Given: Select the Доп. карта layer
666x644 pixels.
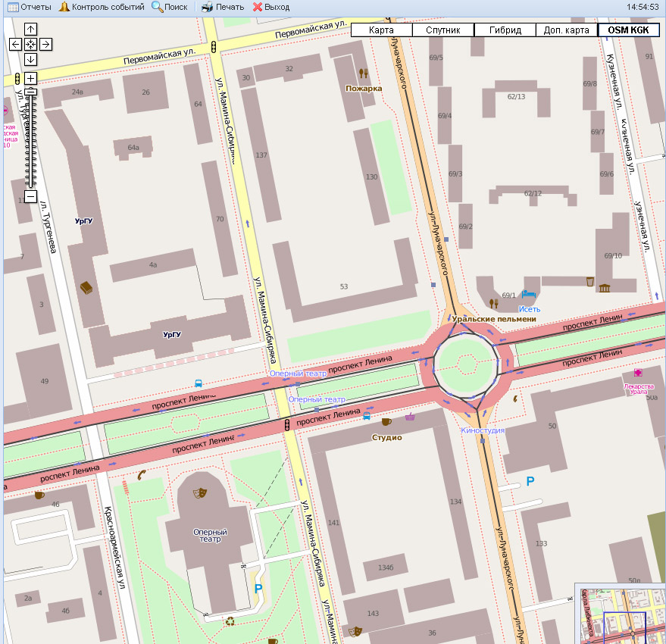Looking at the screenshot, I should point(567,30).
